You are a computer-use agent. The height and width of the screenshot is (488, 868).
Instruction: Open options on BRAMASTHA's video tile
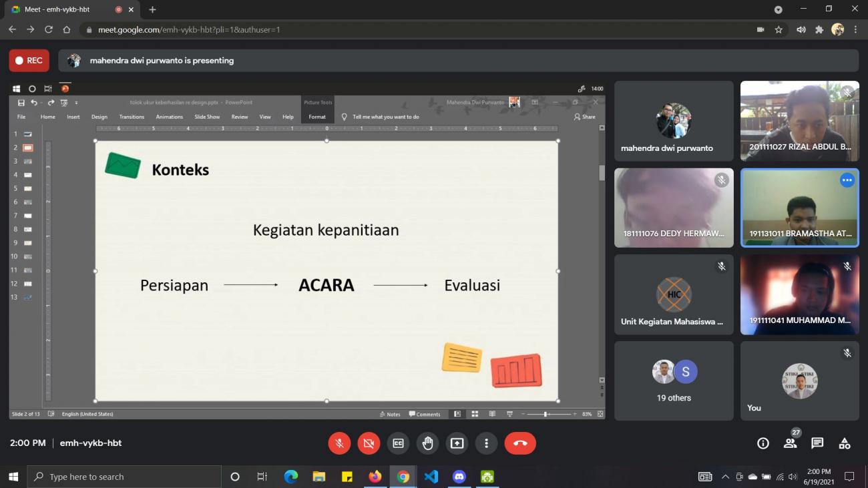[x=847, y=180]
